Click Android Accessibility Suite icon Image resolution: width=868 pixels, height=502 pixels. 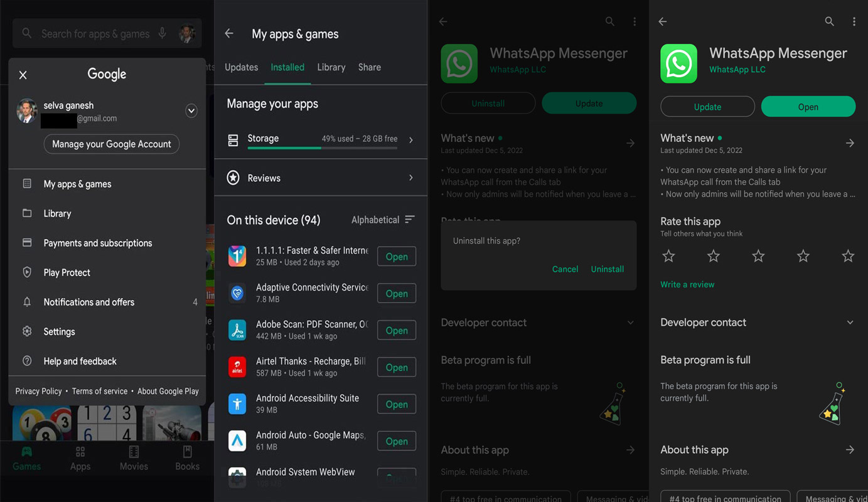pyautogui.click(x=237, y=404)
